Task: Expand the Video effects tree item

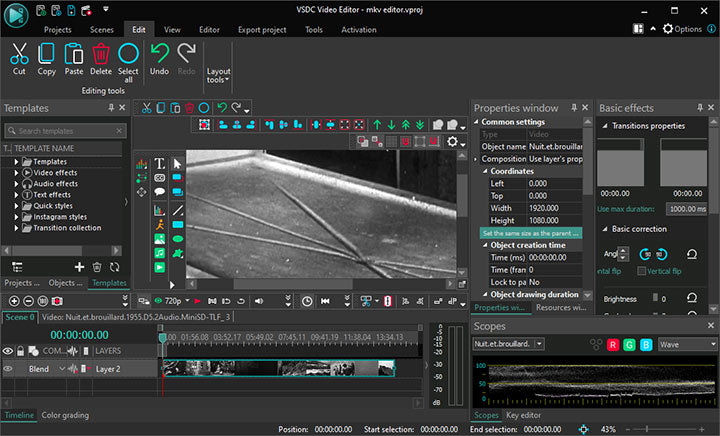Action: coord(16,172)
